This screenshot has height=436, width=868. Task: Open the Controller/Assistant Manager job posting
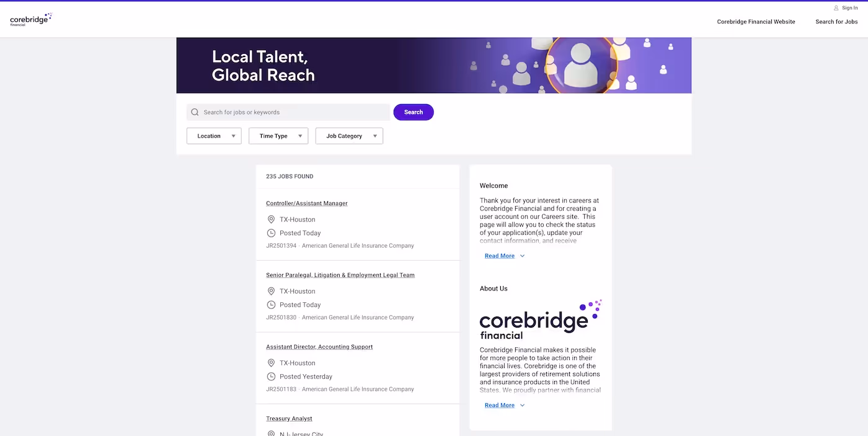click(306, 203)
